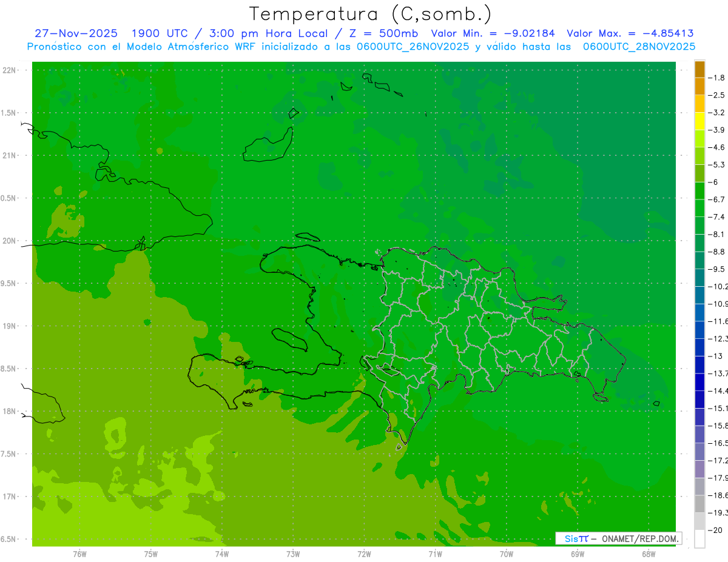Click the '75W' longitude axis label
The height and width of the screenshot is (562, 728).
click(150, 554)
